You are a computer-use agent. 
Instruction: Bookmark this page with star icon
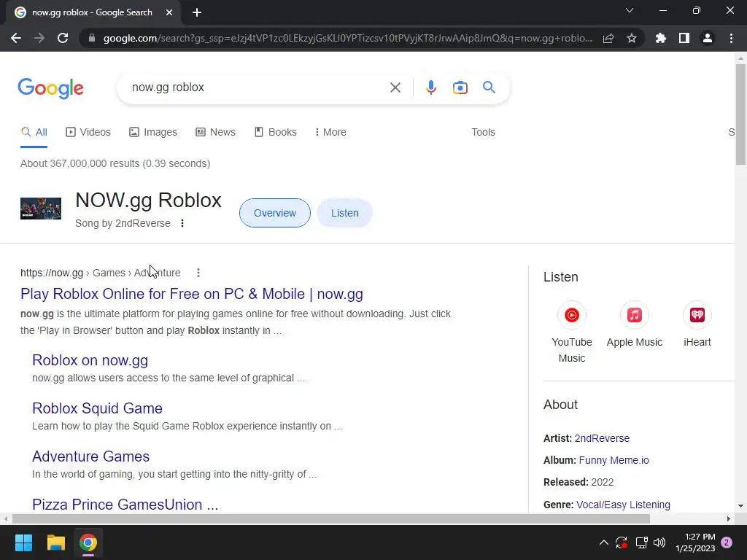point(632,38)
